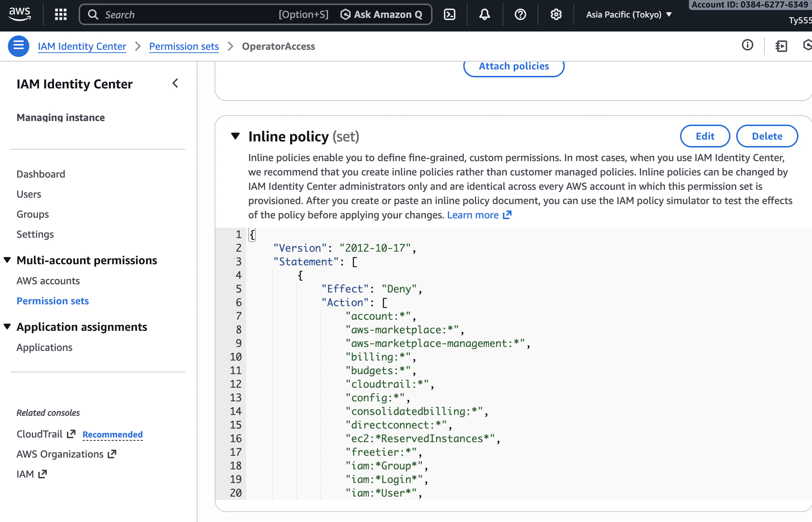Edit the inline policy
The height and width of the screenshot is (522, 812).
(x=705, y=136)
